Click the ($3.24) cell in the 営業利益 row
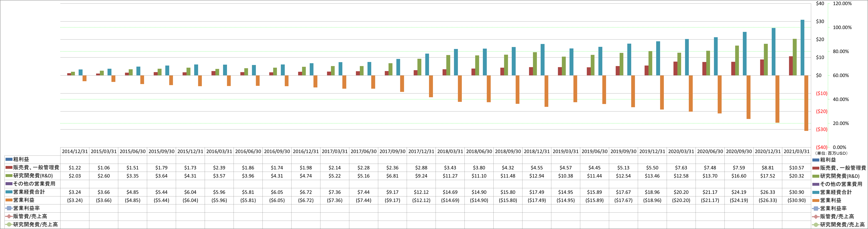 (75, 200)
